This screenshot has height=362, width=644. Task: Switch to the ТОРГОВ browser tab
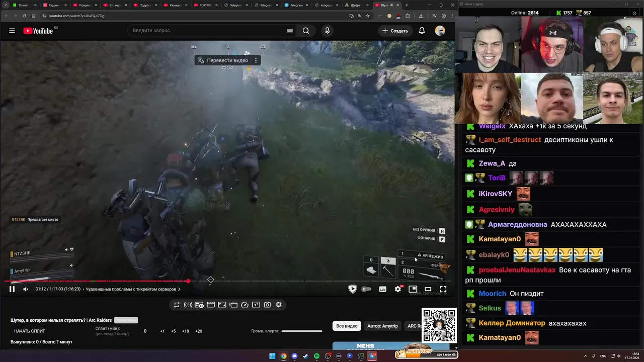pos(206,5)
